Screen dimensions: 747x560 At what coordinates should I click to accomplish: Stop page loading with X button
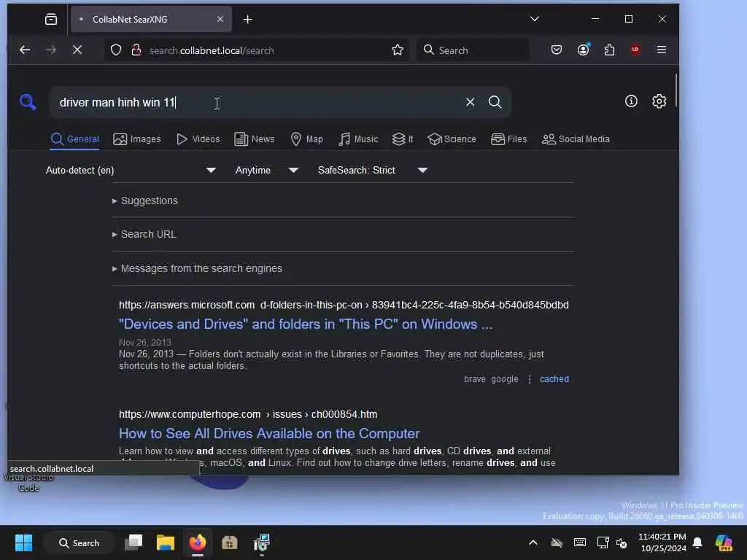(x=77, y=50)
